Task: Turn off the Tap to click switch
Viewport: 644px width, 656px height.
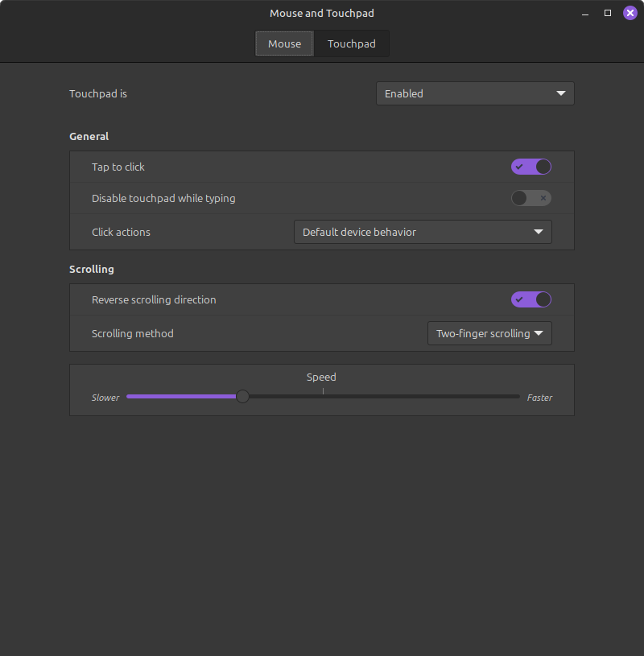Action: [531, 167]
